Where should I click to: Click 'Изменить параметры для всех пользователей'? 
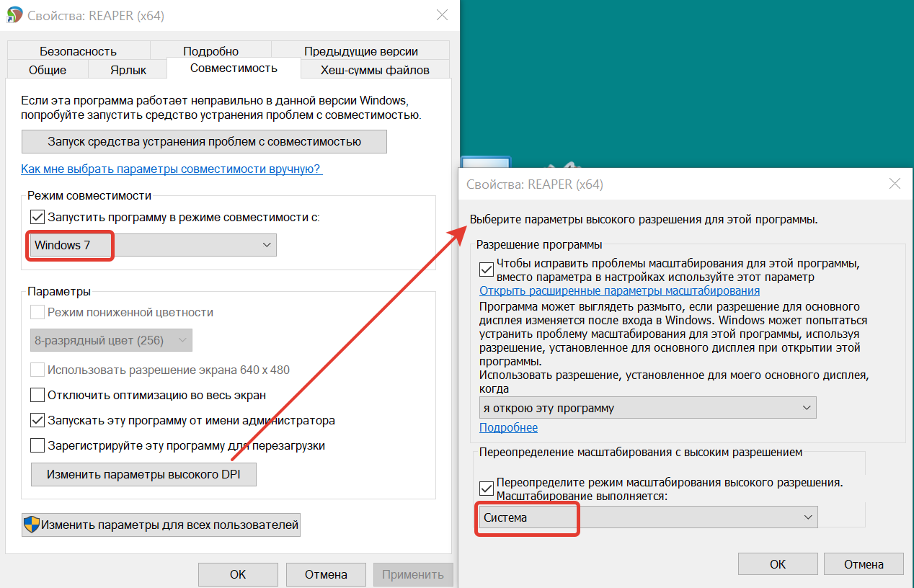(x=161, y=525)
